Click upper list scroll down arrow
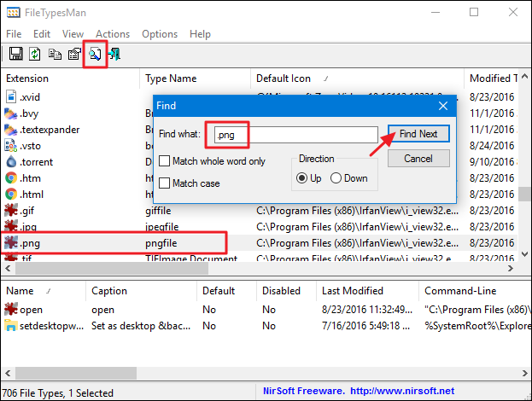The height and width of the screenshot is (401, 532). (x=524, y=254)
